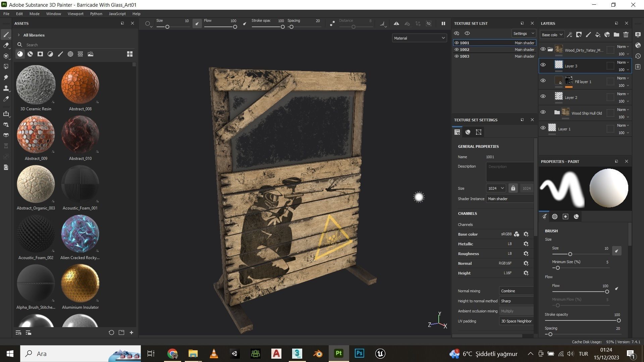Add effect with the magic wand icon
The height and width of the screenshot is (362, 644).
coord(570,35)
